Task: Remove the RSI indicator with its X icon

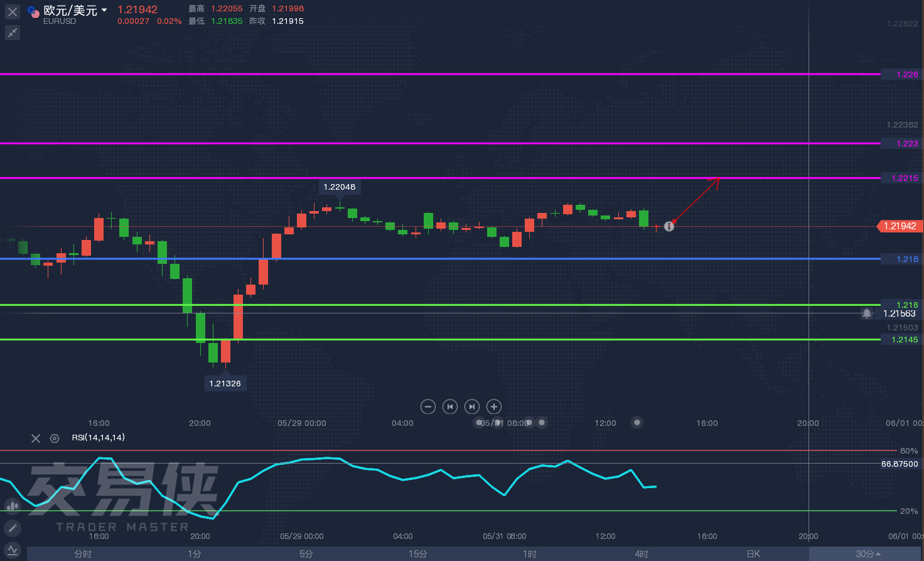Action: pos(36,438)
